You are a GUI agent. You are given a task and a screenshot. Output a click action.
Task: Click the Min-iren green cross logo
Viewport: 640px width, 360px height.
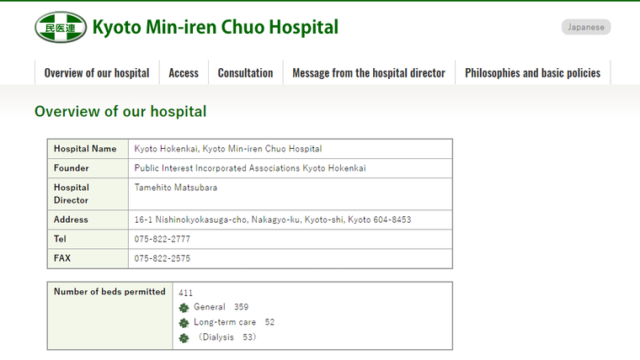click(60, 27)
